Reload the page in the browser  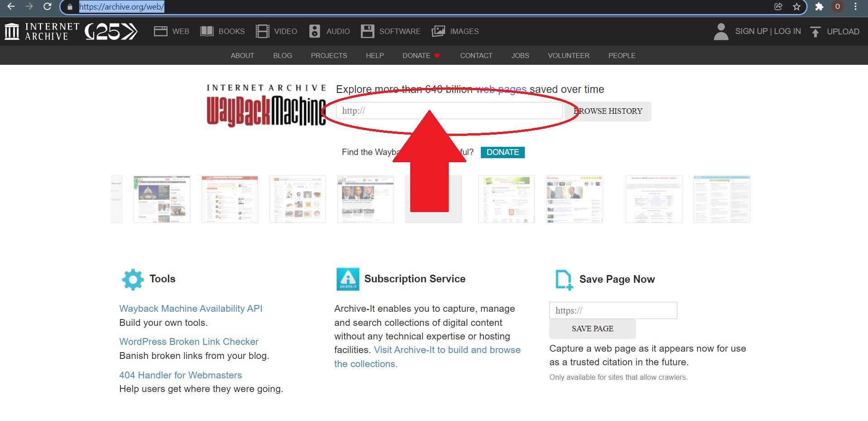coord(47,7)
